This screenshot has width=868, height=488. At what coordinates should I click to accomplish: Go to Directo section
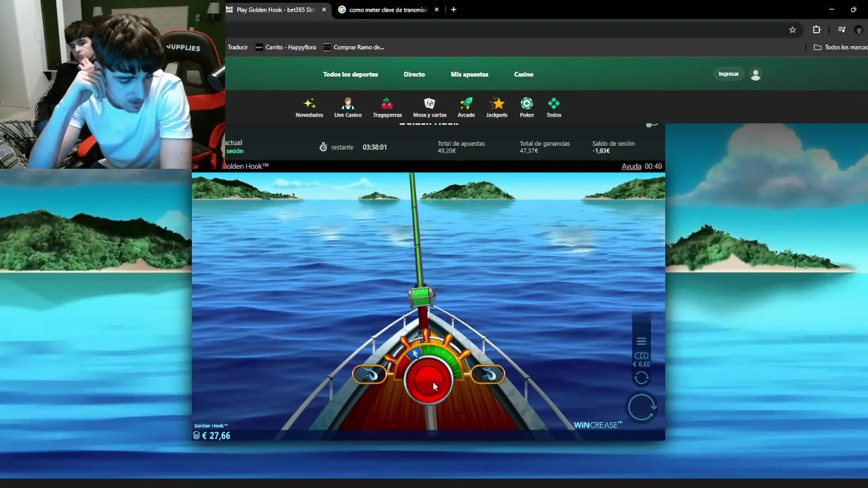tap(414, 75)
